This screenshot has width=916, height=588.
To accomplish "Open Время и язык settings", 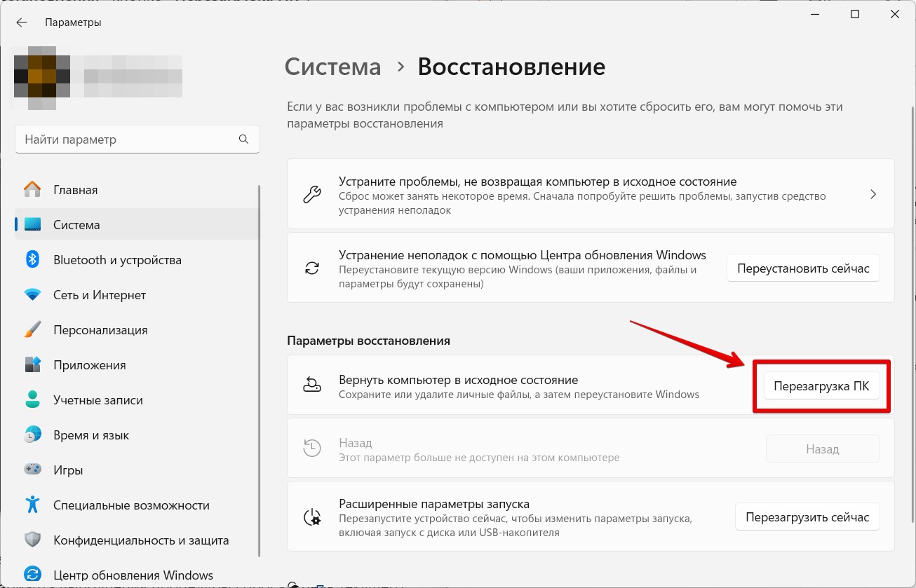I will click(137, 435).
